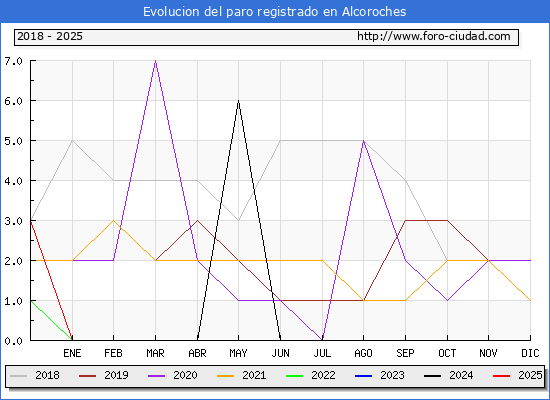Select the blue 2023 legend line swatch
Screen dimensions: 550x400
tap(364, 376)
